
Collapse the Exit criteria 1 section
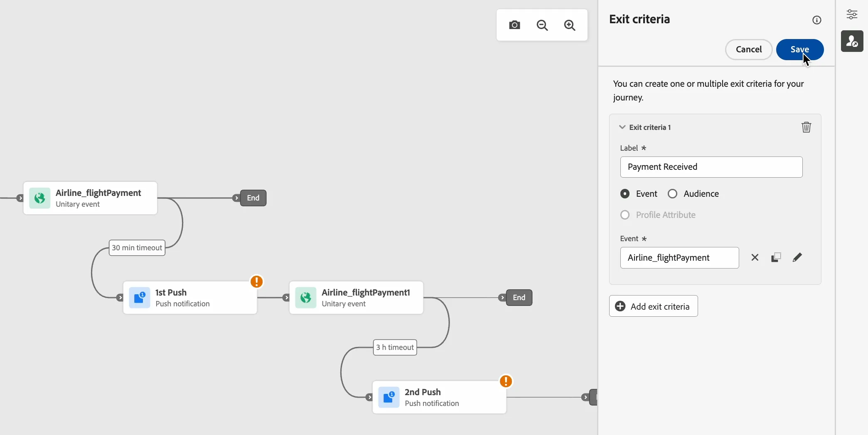click(x=622, y=127)
